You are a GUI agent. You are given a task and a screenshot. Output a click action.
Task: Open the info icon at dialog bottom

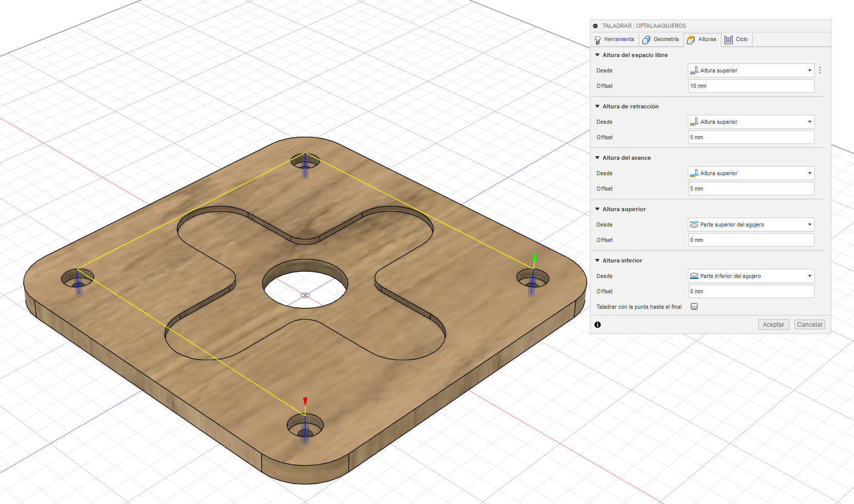(598, 325)
